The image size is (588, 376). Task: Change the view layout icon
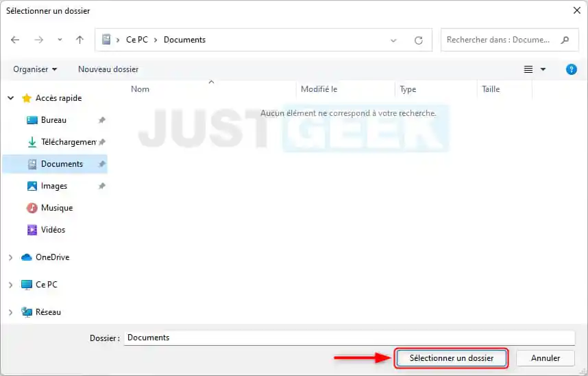click(x=528, y=69)
